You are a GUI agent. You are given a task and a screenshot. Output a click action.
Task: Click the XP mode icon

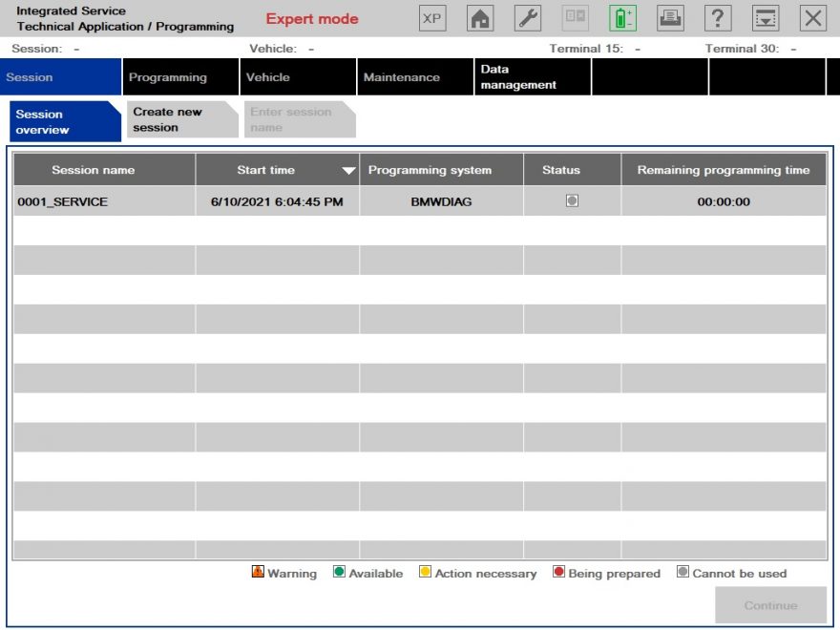coord(431,17)
